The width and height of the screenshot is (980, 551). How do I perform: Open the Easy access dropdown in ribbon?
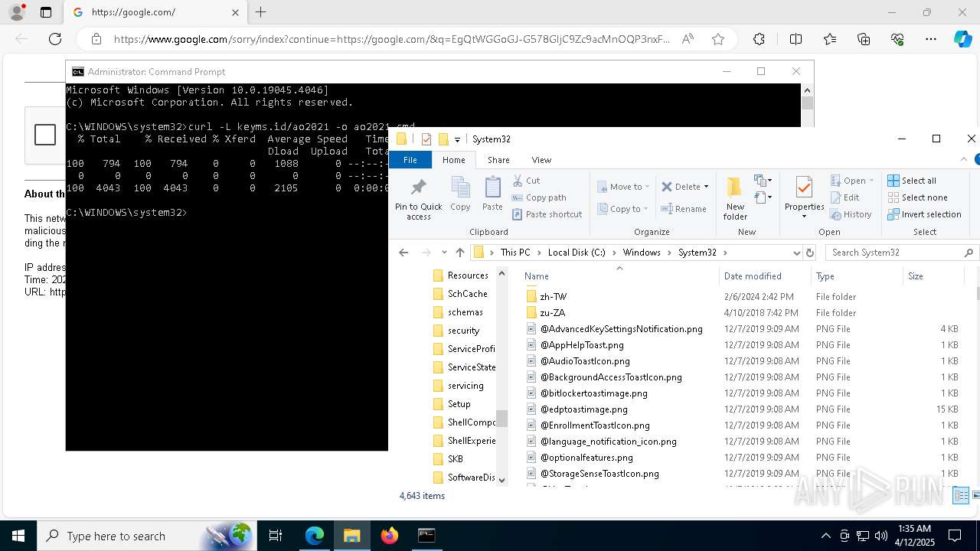point(761,197)
